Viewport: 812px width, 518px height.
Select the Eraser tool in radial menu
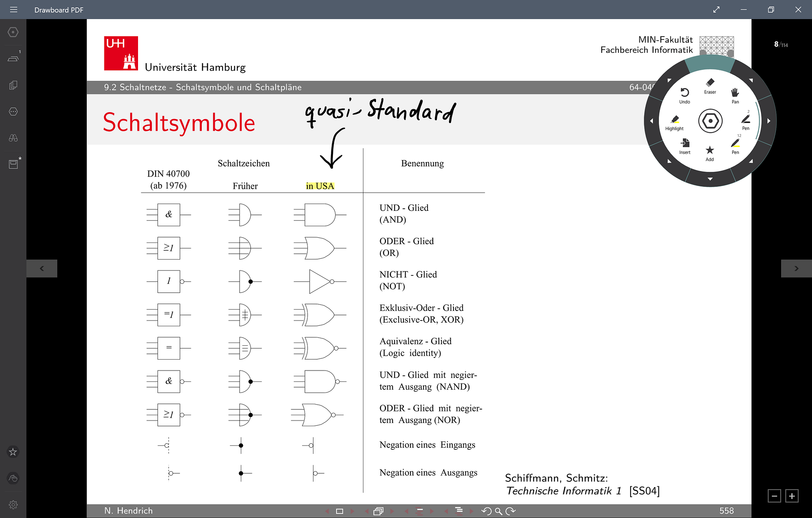pos(710,86)
